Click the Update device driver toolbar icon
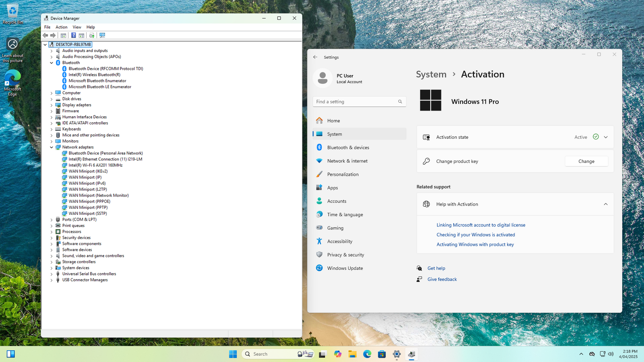The image size is (644, 362). pos(92,35)
